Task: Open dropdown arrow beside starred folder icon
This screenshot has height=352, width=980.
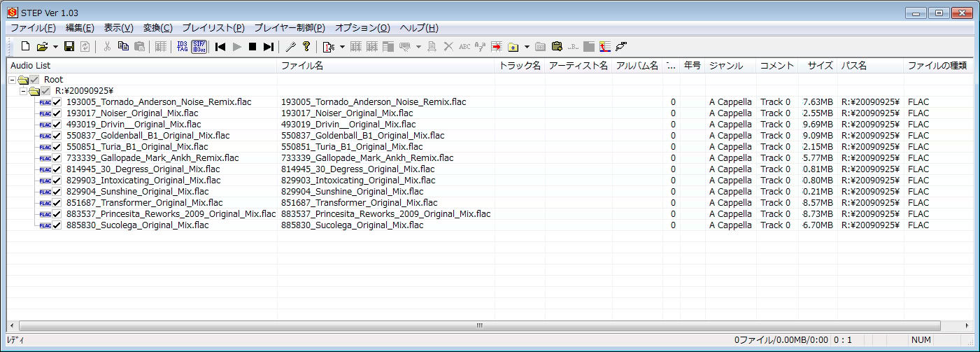Action: (x=527, y=47)
